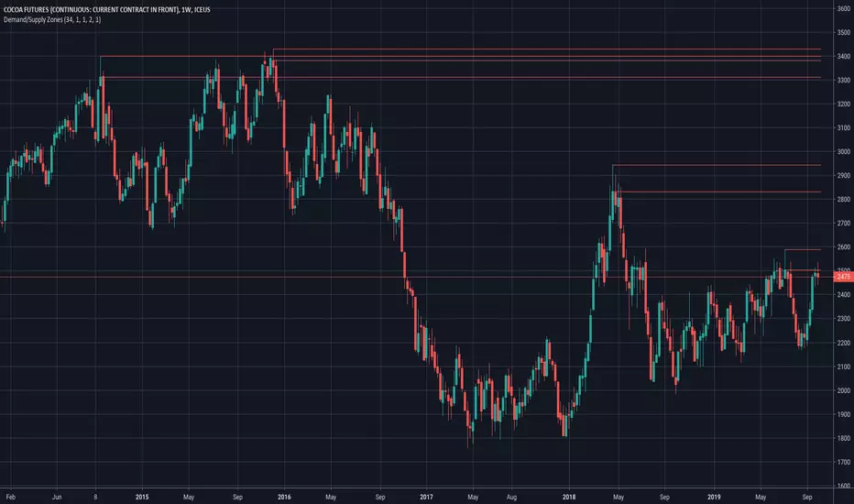Click the 3000 price axis label

[843, 152]
